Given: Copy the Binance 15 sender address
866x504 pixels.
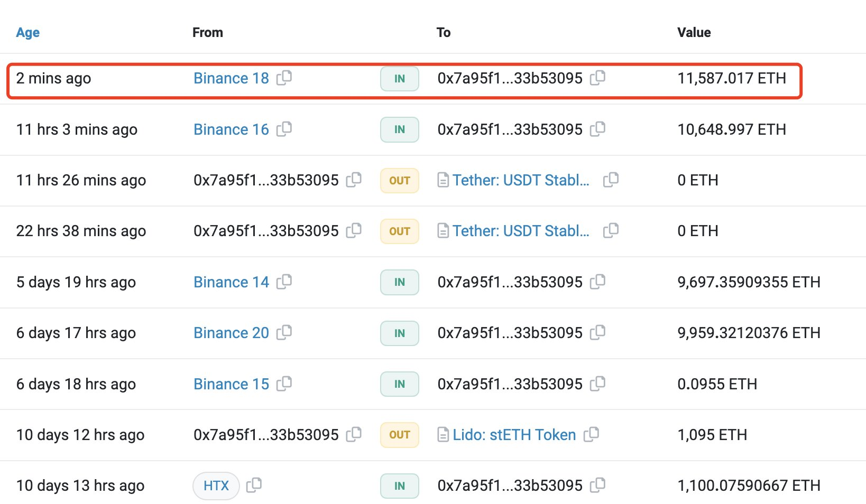Looking at the screenshot, I should pos(284,384).
